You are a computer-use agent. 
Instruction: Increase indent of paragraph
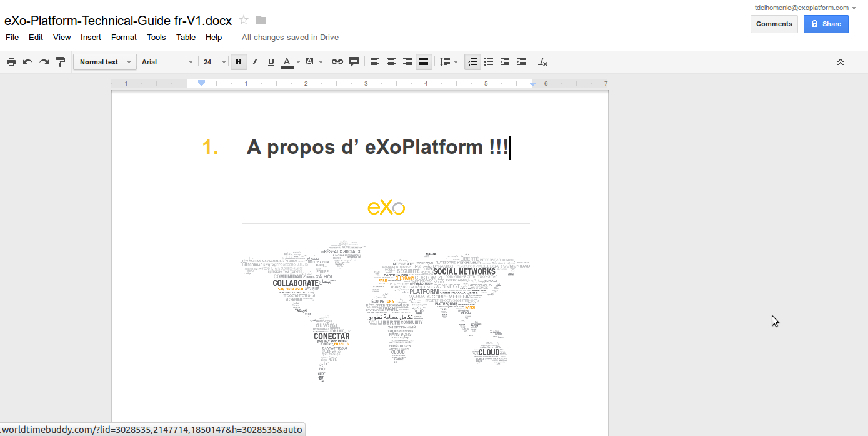tap(521, 62)
